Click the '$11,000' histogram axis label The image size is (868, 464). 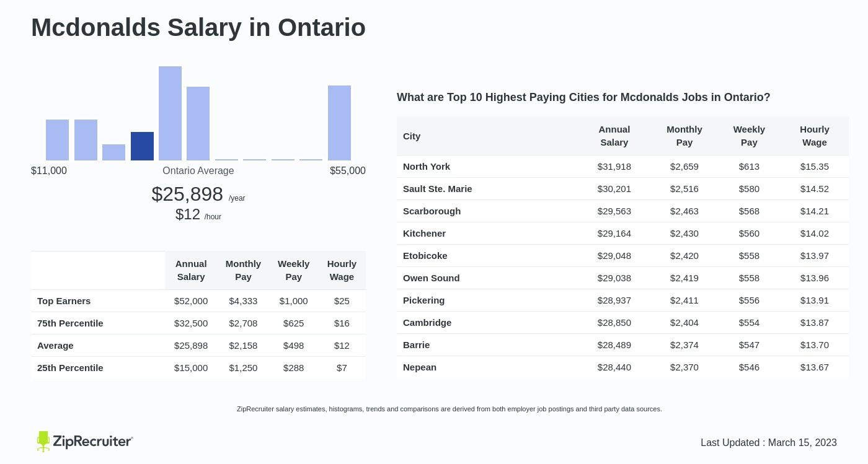coord(49,171)
